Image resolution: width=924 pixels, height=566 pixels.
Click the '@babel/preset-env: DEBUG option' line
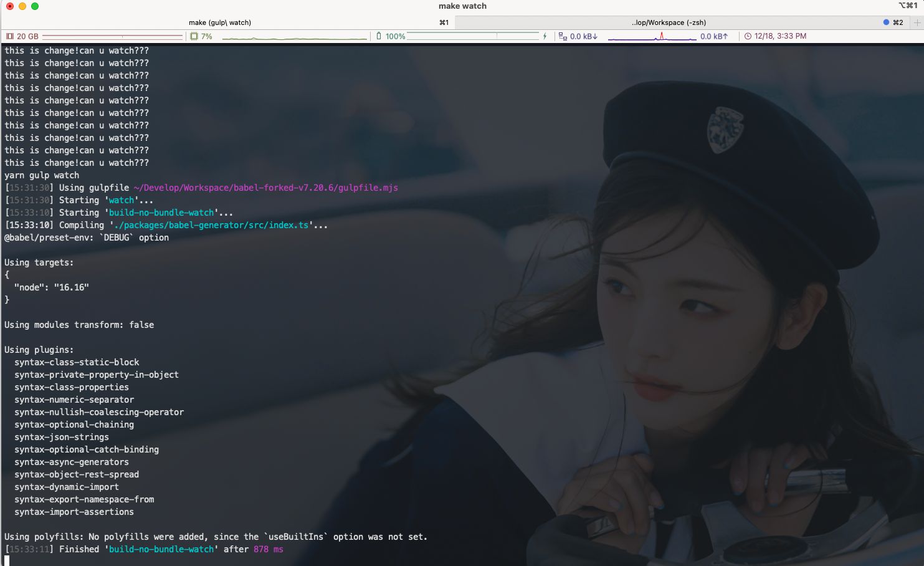[x=87, y=237]
